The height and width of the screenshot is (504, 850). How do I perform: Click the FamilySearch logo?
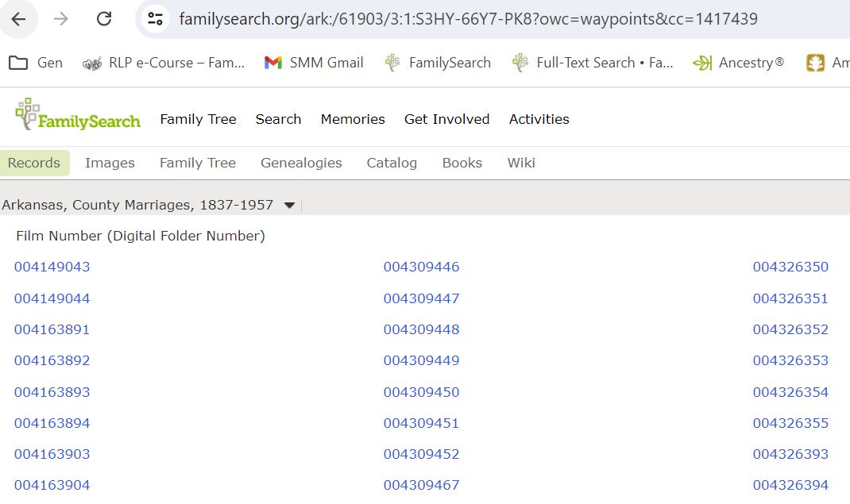coord(78,115)
